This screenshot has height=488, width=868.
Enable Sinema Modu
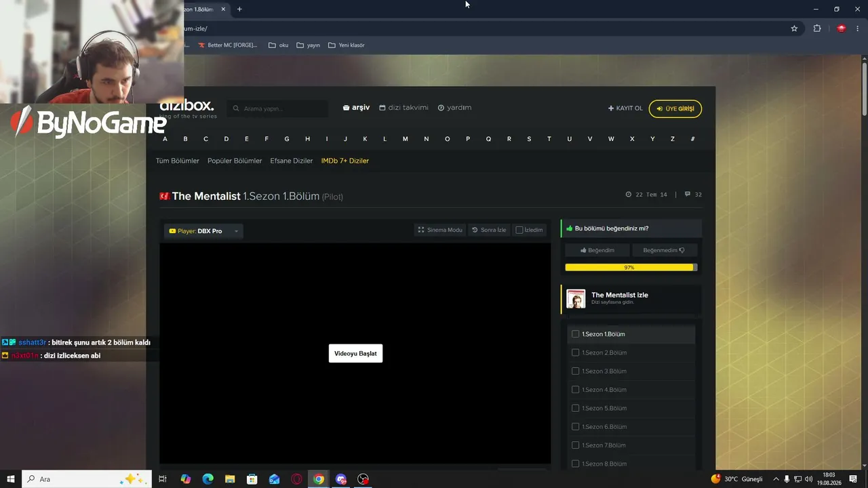[x=440, y=230]
